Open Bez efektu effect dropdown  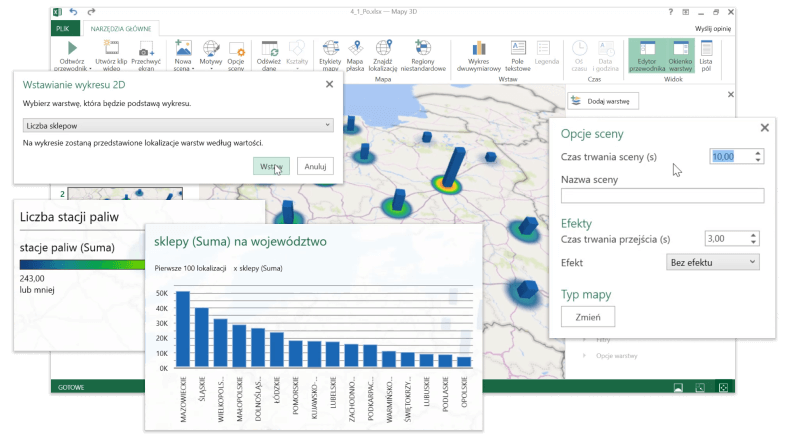[713, 262]
